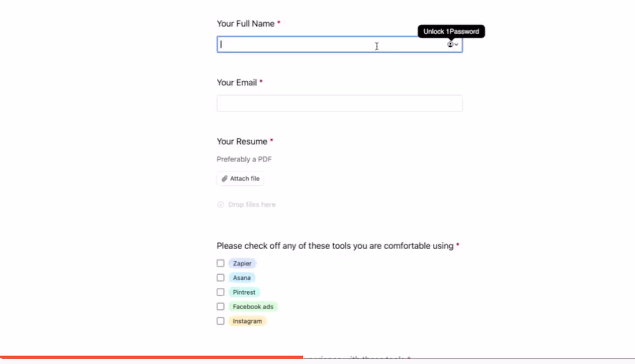Click the Asana tag label

pyautogui.click(x=241, y=277)
